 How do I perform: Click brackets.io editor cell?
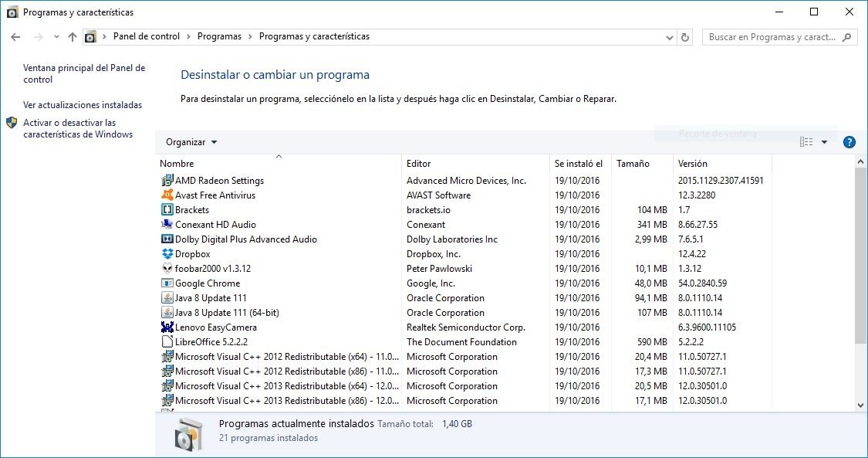(428, 210)
